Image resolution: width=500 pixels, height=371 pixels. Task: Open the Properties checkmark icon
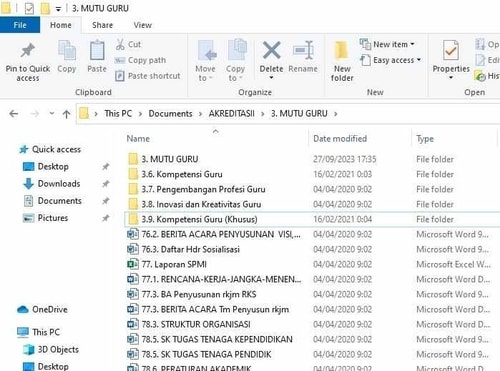pos(451,51)
